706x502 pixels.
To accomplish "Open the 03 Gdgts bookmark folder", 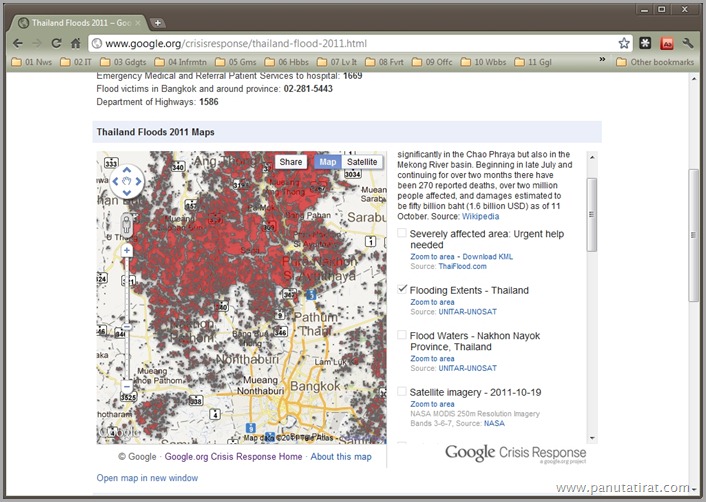I will coord(123,62).
